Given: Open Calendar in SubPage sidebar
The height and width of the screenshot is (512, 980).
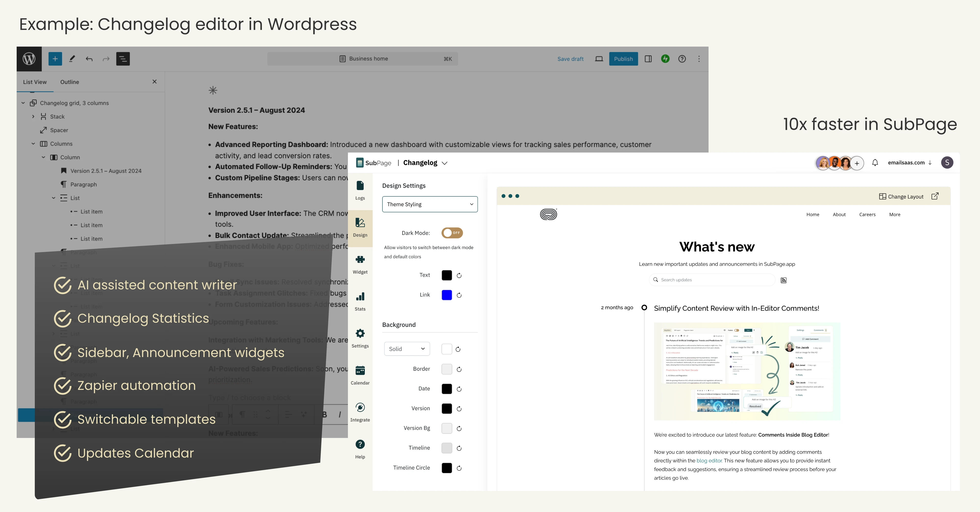Looking at the screenshot, I should coord(360,375).
